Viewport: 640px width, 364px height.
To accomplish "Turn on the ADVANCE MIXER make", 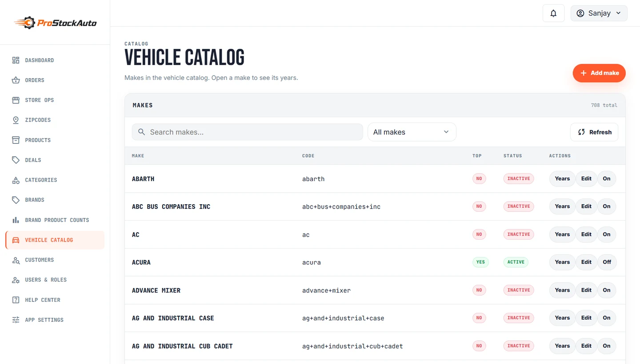I will coord(607,290).
